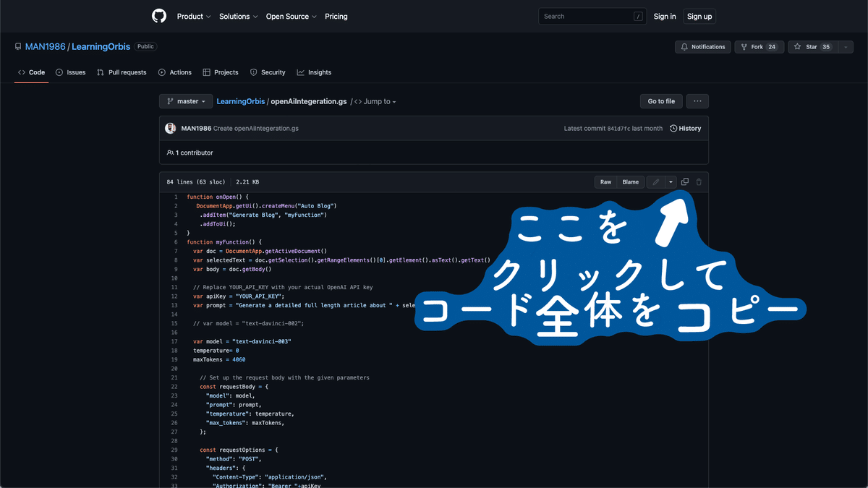Click the '"method": "POST",' code line

click(x=234, y=459)
